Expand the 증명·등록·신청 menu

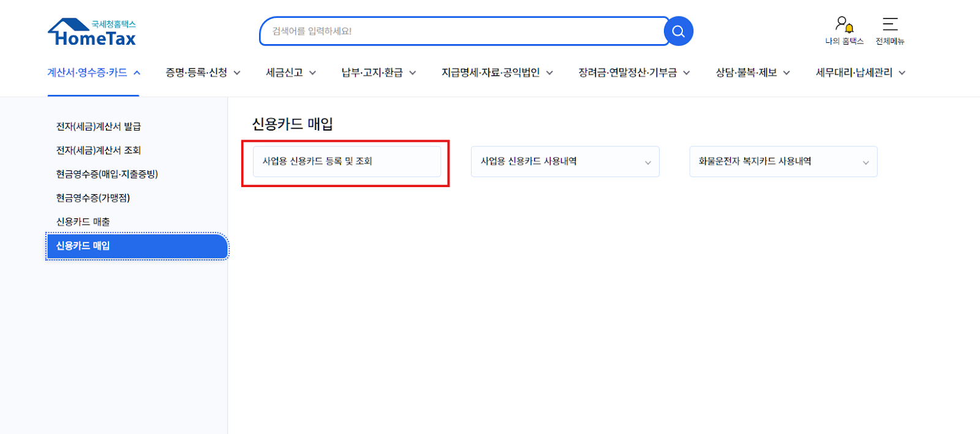[202, 73]
